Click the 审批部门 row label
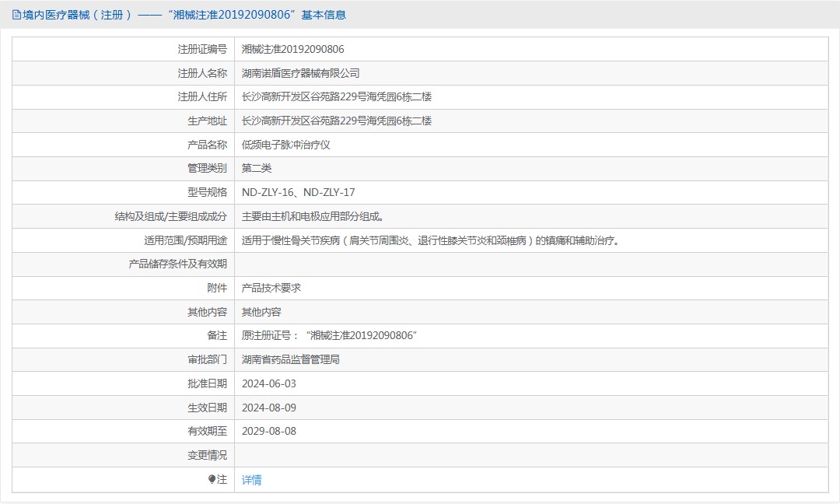 point(208,360)
